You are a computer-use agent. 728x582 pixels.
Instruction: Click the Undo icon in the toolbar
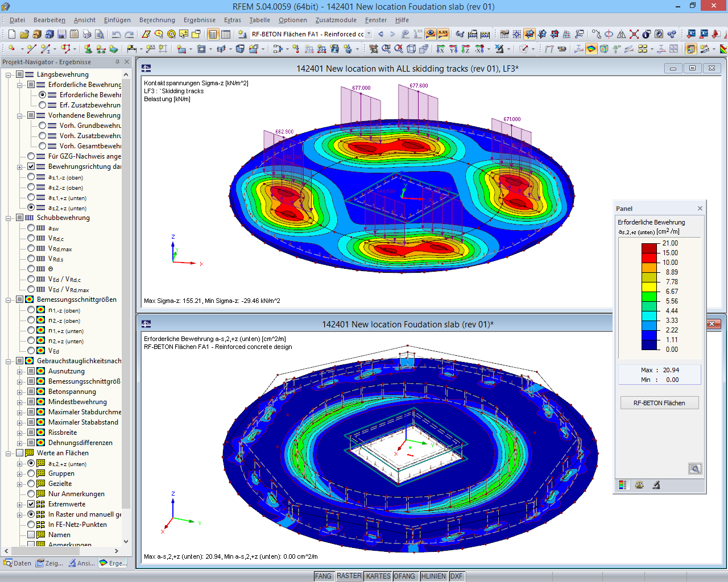point(118,34)
